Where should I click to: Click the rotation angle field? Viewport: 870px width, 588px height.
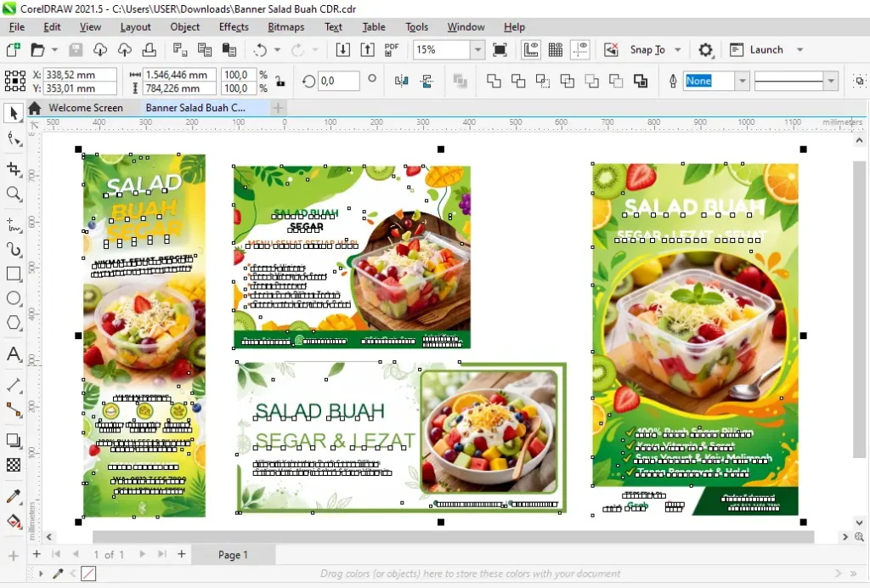(338, 81)
